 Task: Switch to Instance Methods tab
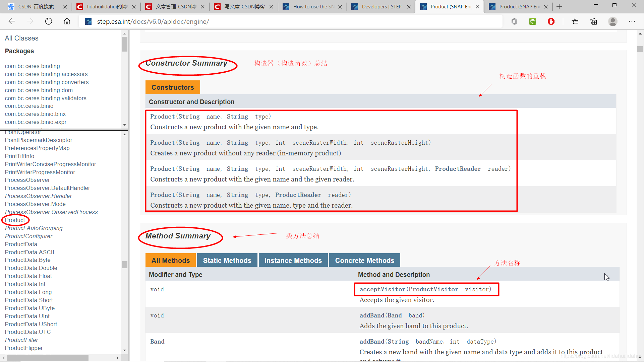(293, 261)
